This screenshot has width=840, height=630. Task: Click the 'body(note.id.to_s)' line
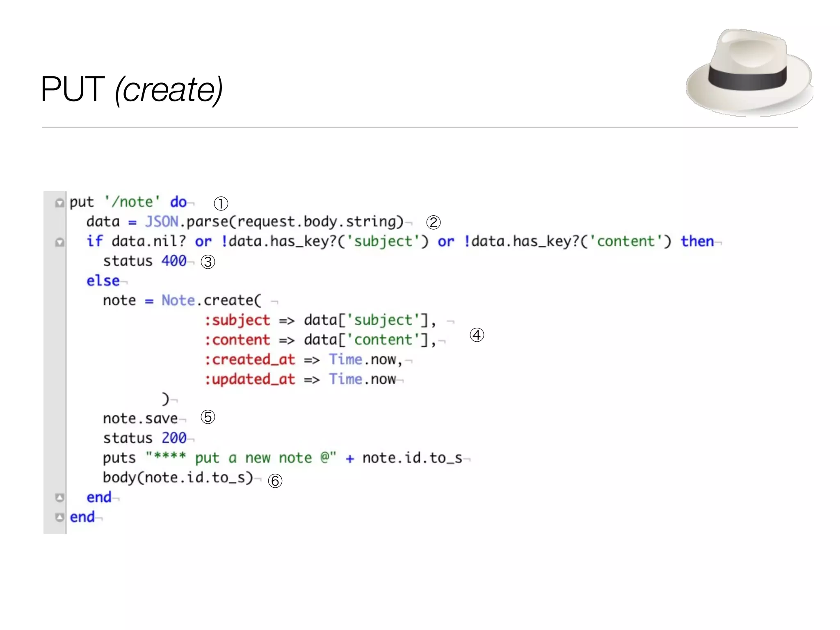coord(178,478)
